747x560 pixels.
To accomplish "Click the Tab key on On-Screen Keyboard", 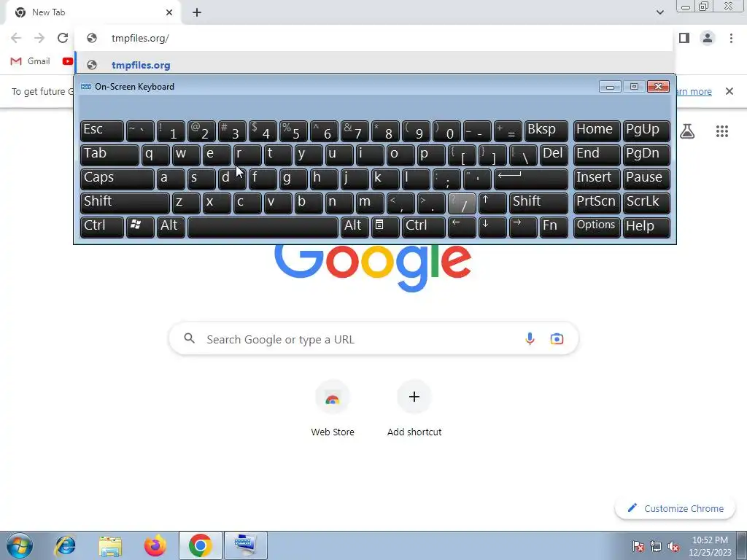I will 109,155.
